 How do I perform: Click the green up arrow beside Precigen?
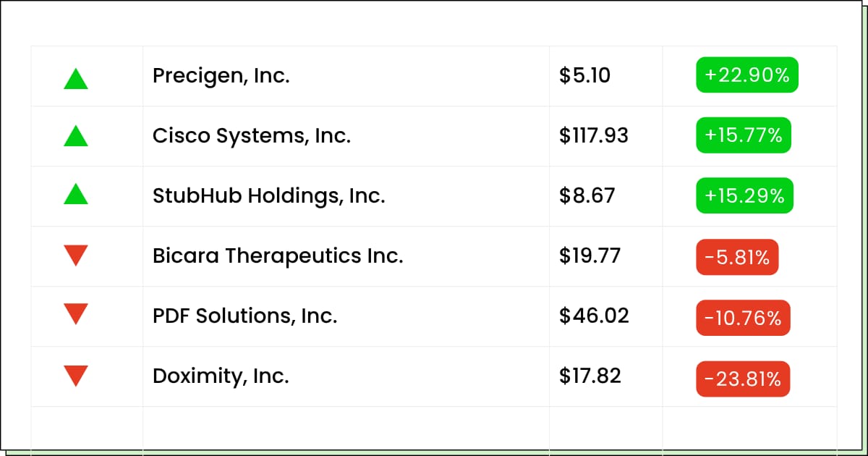pos(76,78)
